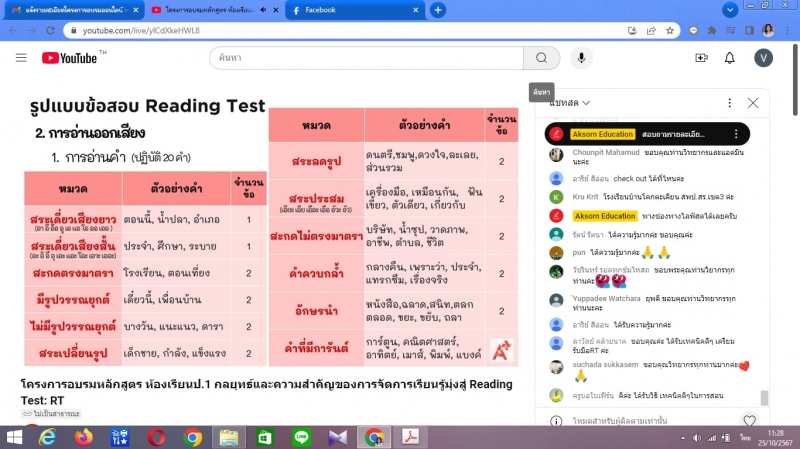
Task: Click Yuppadee Watchara's chat username
Action: [x=606, y=298]
